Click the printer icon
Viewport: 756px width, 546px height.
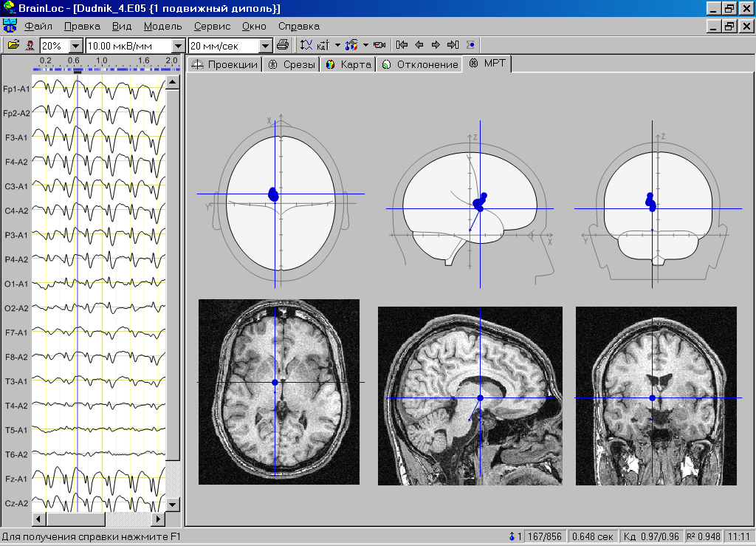[283, 45]
